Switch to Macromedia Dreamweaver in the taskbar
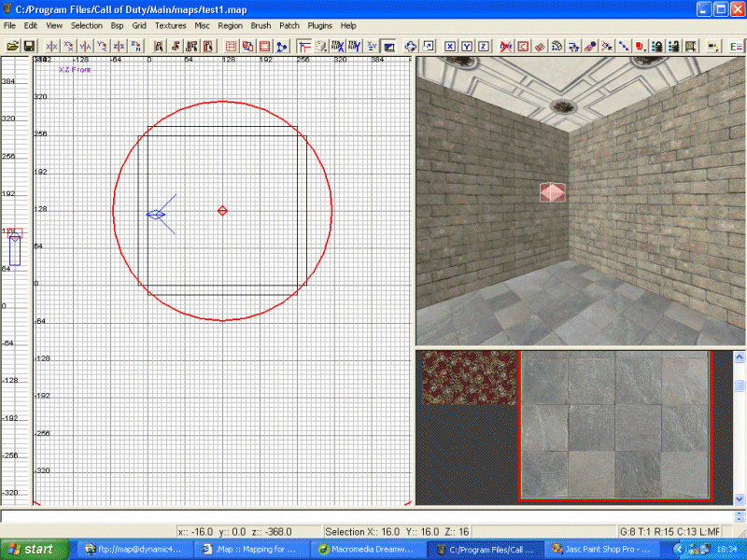747x560 pixels. (x=367, y=549)
